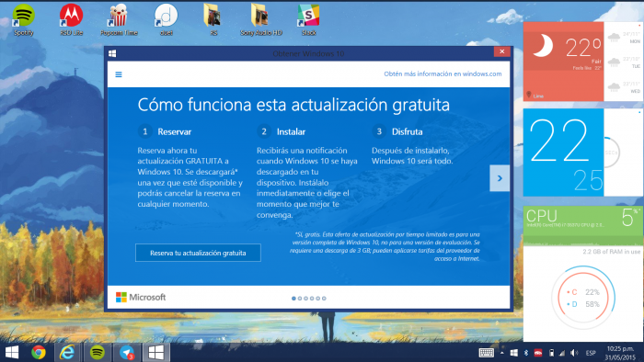Select the fifth page indicator dot
The image size is (644, 362).
click(318, 299)
